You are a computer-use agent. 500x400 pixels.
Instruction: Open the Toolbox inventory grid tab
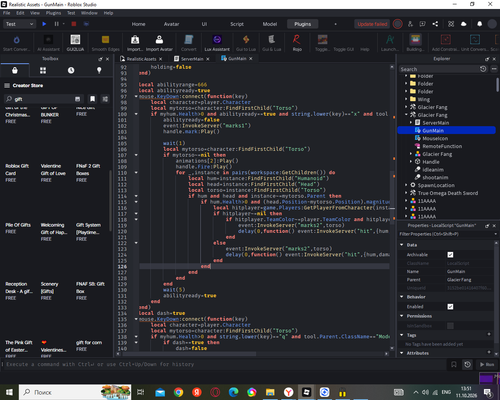pos(43,70)
